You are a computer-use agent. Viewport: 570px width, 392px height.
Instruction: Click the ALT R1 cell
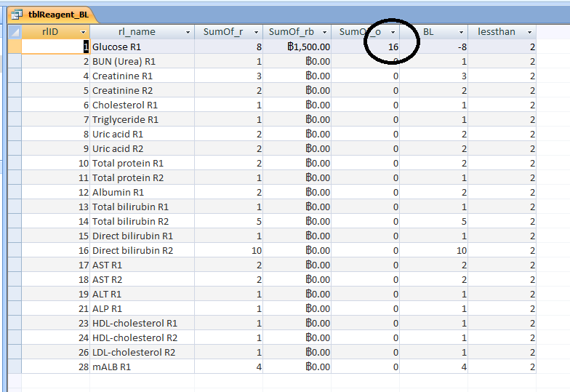click(142, 294)
